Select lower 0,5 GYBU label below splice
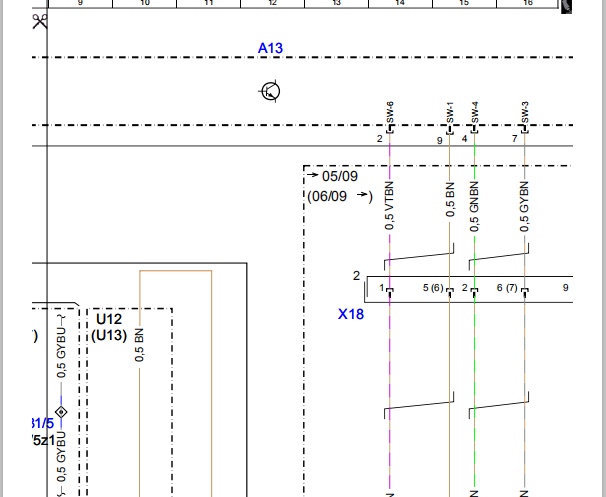Screen dimensions: 606x497 click(x=61, y=458)
